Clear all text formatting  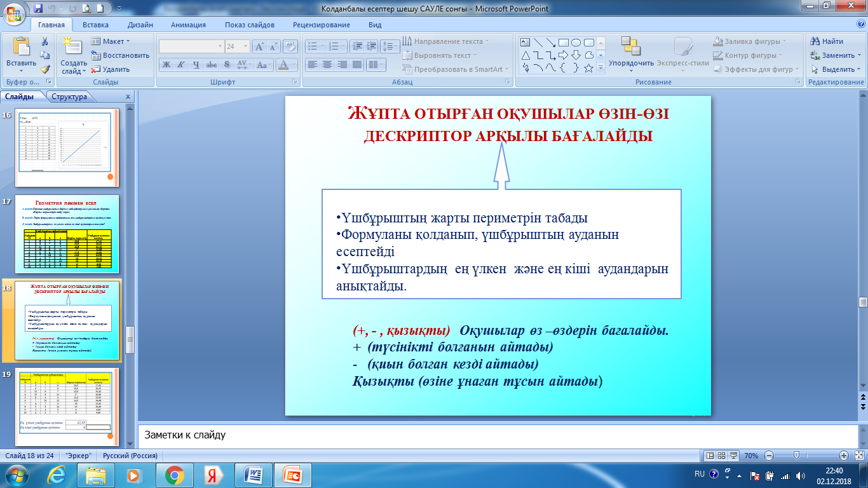(290, 46)
